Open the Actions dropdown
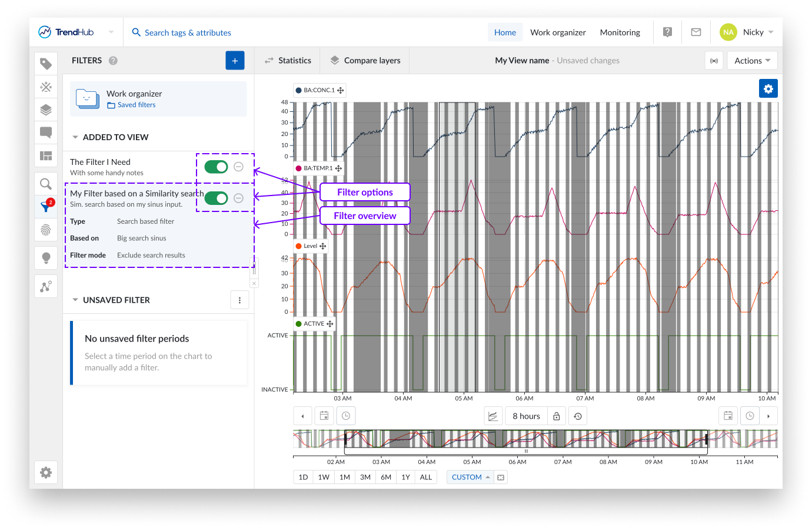812x530 pixels. tap(752, 61)
